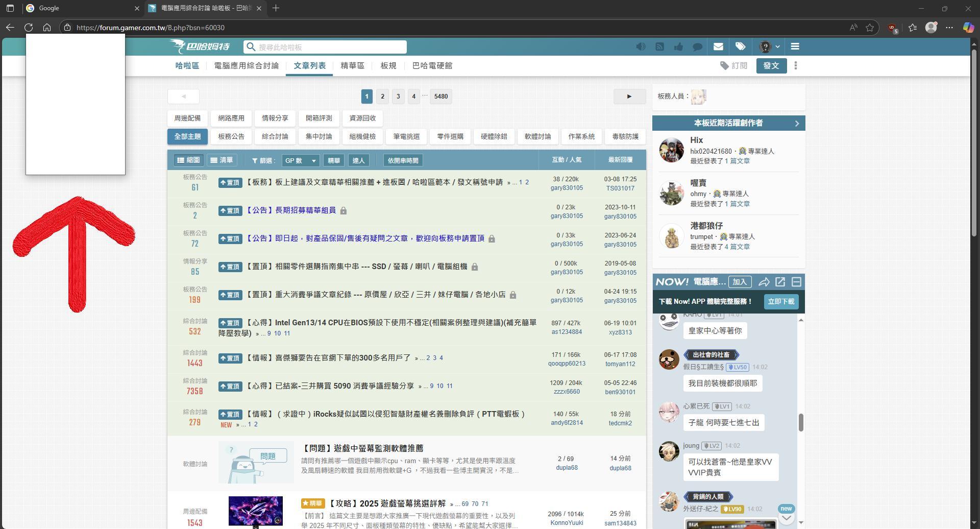980x529 pixels.
Task: Open the GP 數 filter dropdown
Action: point(301,160)
